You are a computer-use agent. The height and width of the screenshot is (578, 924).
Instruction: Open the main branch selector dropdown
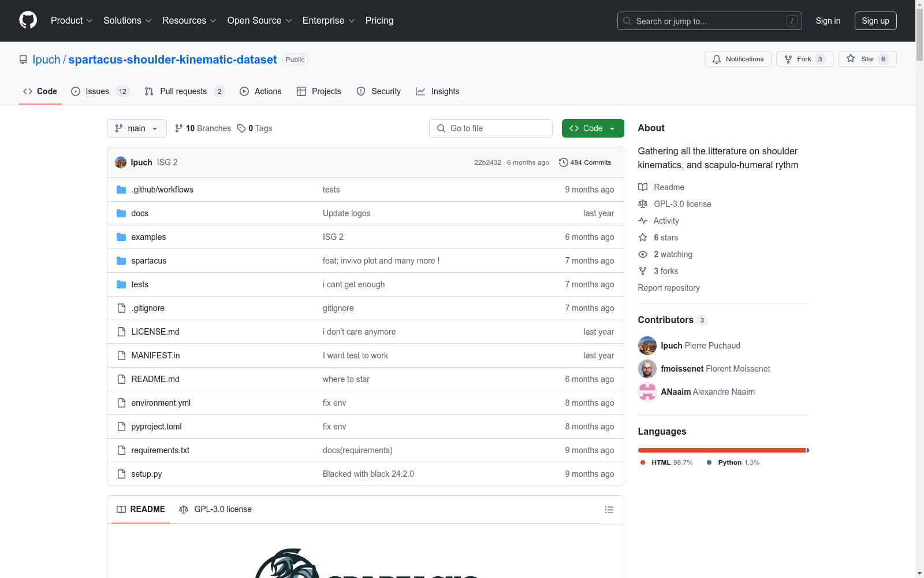[x=137, y=128]
